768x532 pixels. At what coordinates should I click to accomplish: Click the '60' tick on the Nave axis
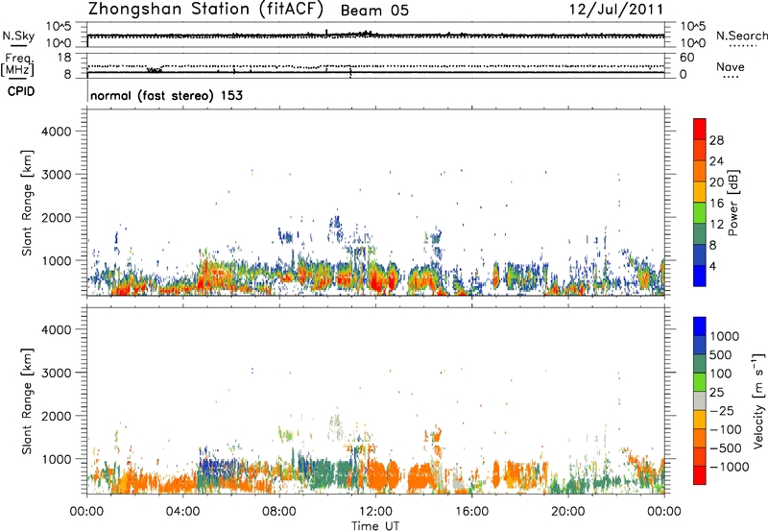click(686, 58)
